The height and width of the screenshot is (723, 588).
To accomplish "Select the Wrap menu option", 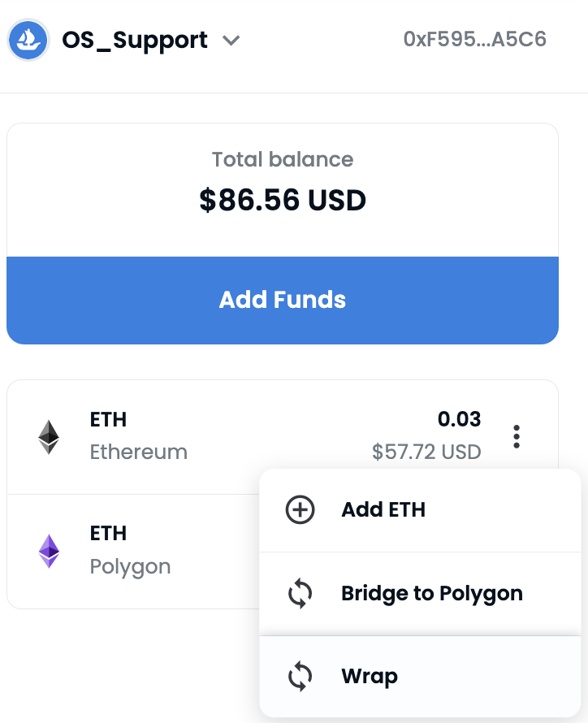I will [370, 676].
